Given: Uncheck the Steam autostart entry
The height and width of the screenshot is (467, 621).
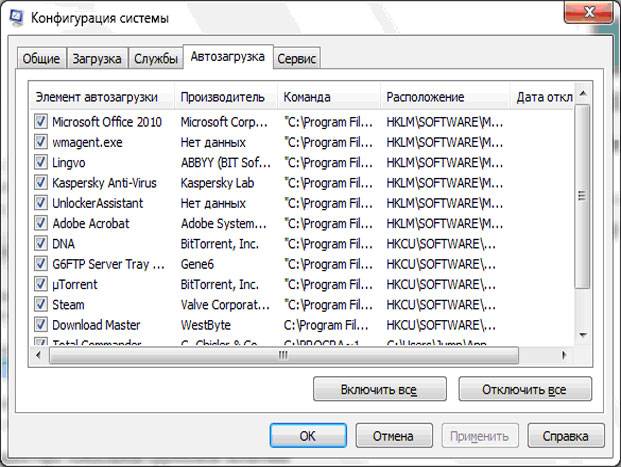Looking at the screenshot, I should point(41,304).
